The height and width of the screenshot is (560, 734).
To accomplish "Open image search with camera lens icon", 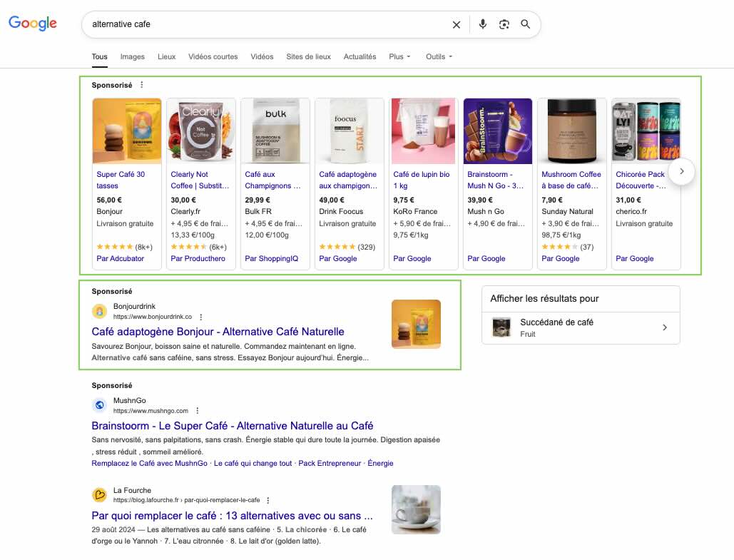I will 504,24.
